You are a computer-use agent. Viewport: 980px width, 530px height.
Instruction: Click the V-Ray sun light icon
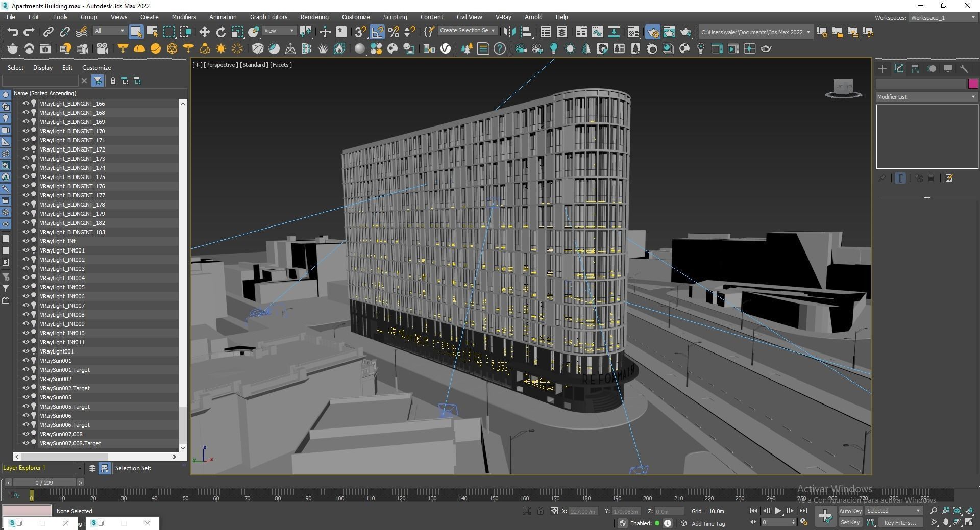221,48
